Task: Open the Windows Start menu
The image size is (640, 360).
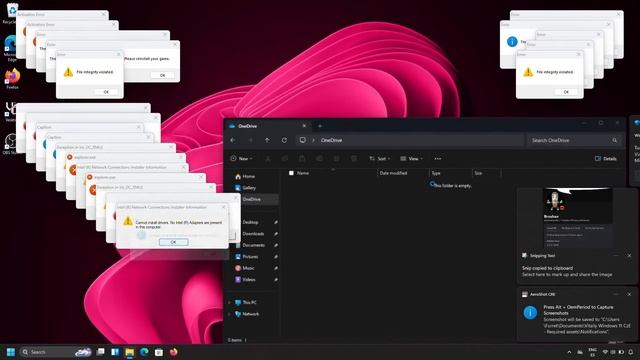Action: [x=11, y=352]
